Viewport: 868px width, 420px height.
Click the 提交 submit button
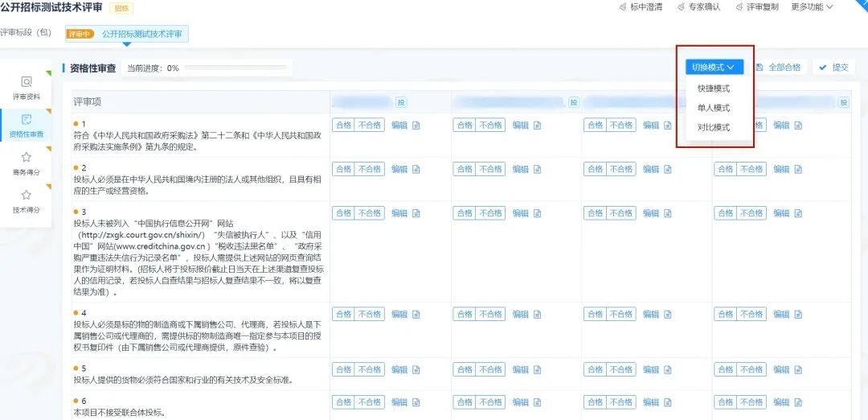point(833,68)
